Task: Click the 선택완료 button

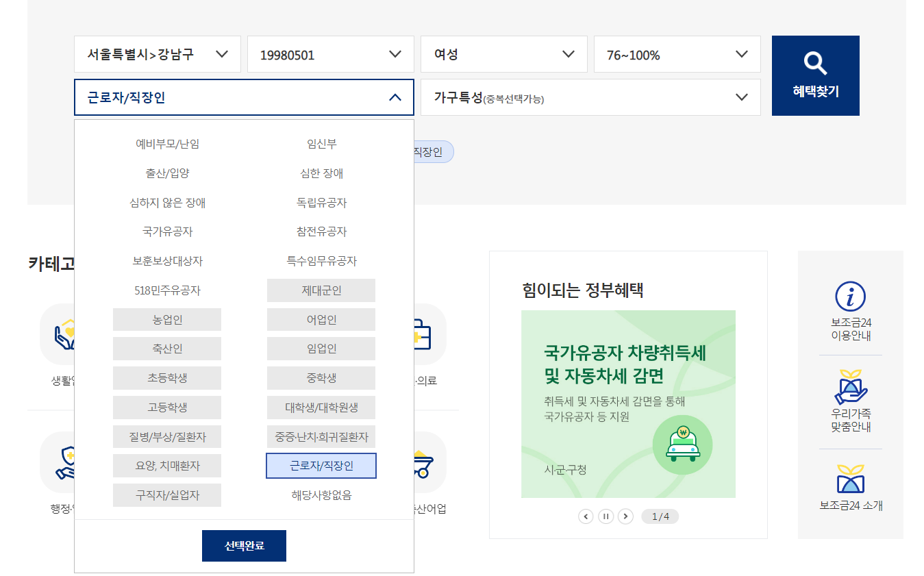Action: 244,546
